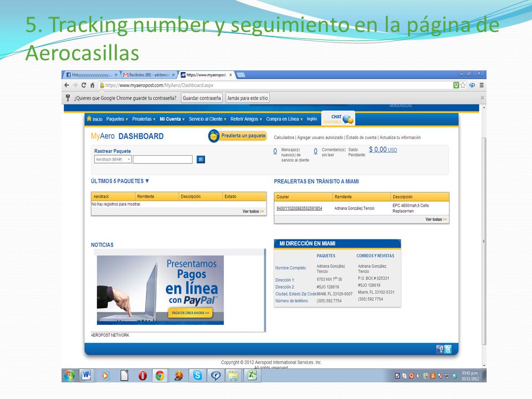
Task: Open the Compra en Línea menu
Action: pyautogui.click(x=285, y=119)
